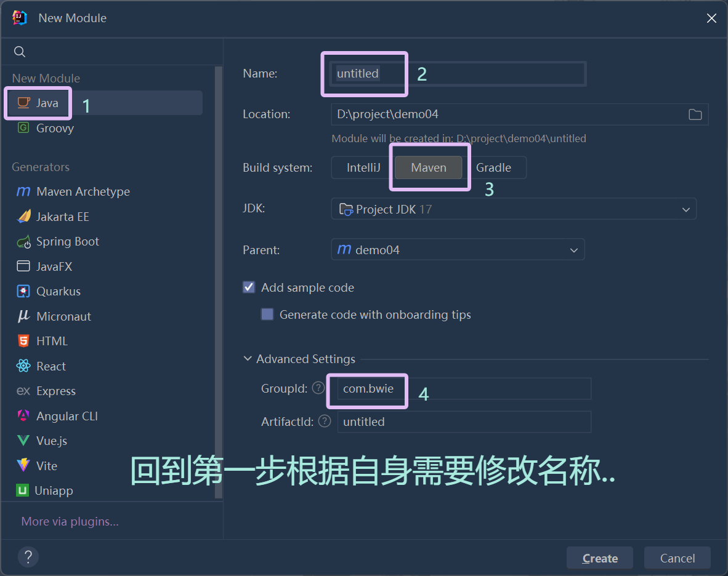
Task: Click the Vite lightning icon
Action: pos(23,465)
